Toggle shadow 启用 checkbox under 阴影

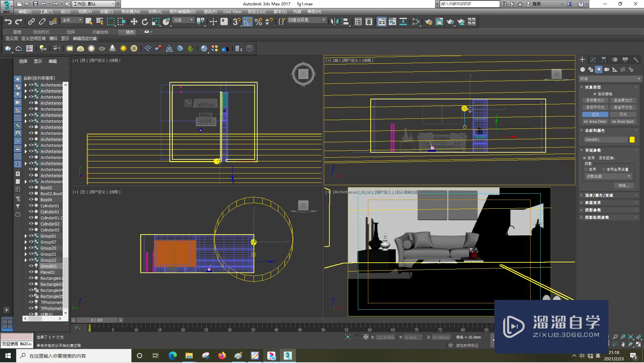586,169
